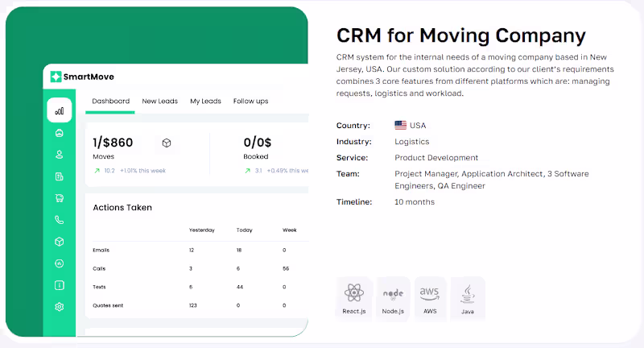Click the green arrow under Moves

pos(97,171)
